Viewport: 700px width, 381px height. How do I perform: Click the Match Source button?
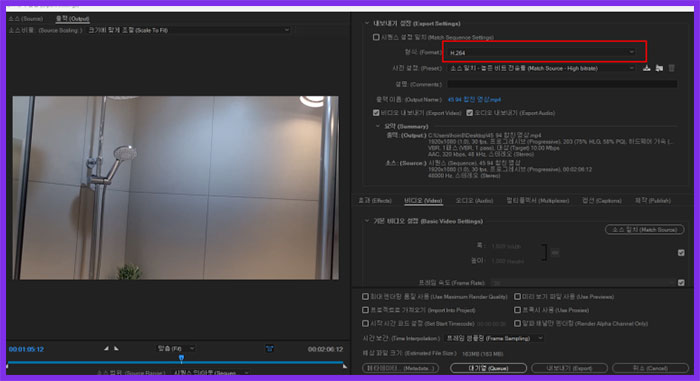644,230
